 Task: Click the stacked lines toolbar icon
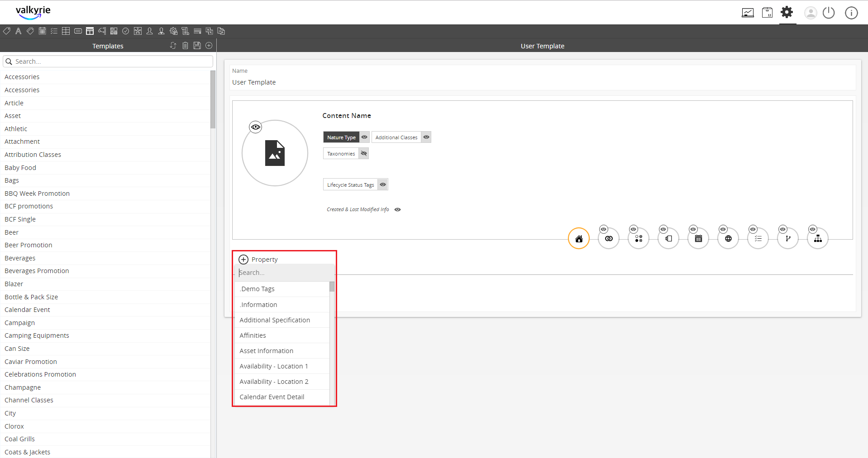[x=197, y=31]
